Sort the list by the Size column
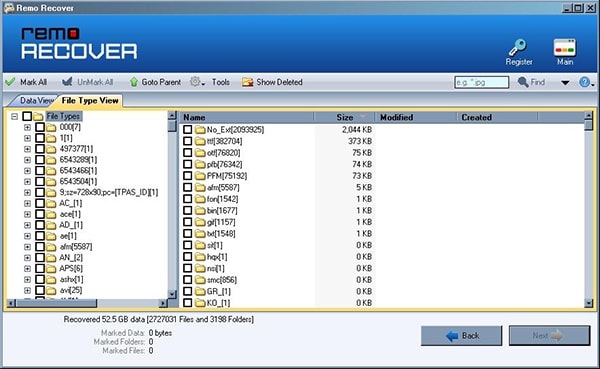 tap(344, 117)
